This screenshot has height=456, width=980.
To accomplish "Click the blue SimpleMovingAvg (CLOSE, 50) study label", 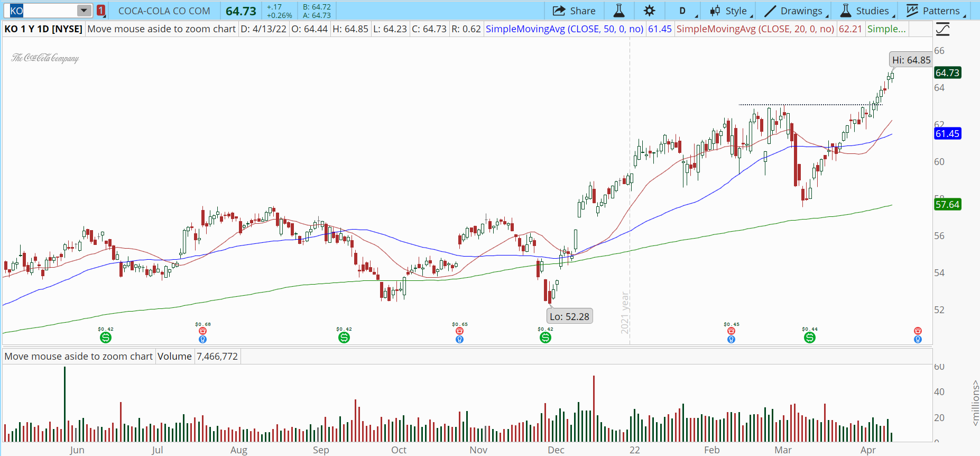I will (x=565, y=29).
